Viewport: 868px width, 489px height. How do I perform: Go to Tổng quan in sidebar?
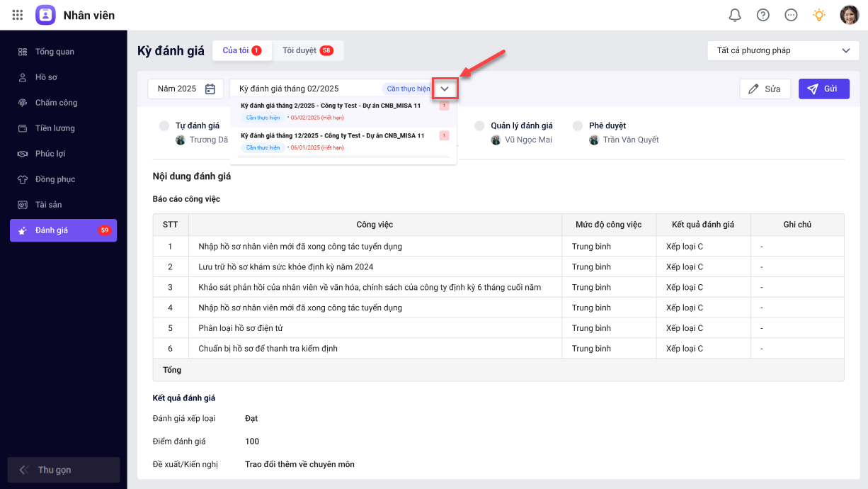[x=64, y=52]
